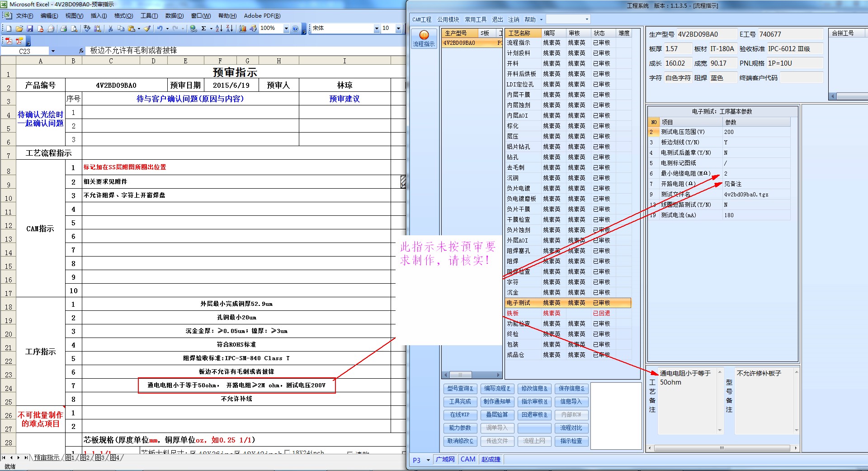Click the horizontal scrollbar under the 生产型号 list
The height and width of the screenshot is (471, 868).
(x=472, y=375)
